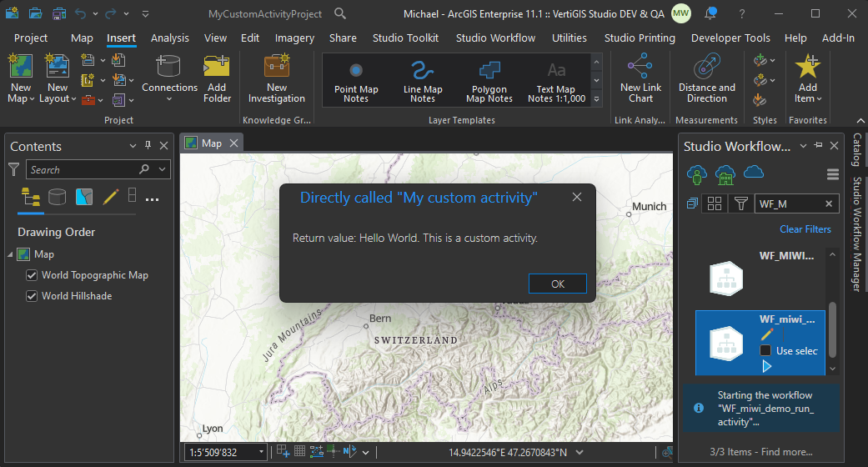This screenshot has height=467, width=868.
Task: Click the Contents panel search field
Action: (x=83, y=169)
